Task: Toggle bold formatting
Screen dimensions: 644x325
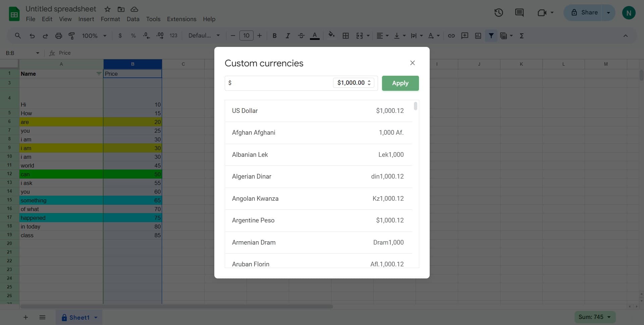Action: [x=274, y=36]
